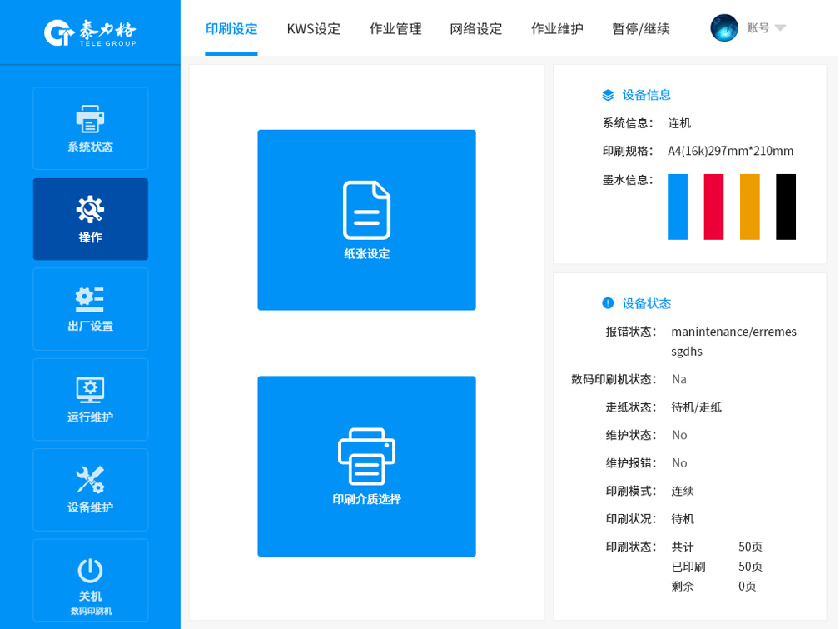The height and width of the screenshot is (629, 840).
Task: Click the 设备信息 layers icon
Action: [x=608, y=96]
